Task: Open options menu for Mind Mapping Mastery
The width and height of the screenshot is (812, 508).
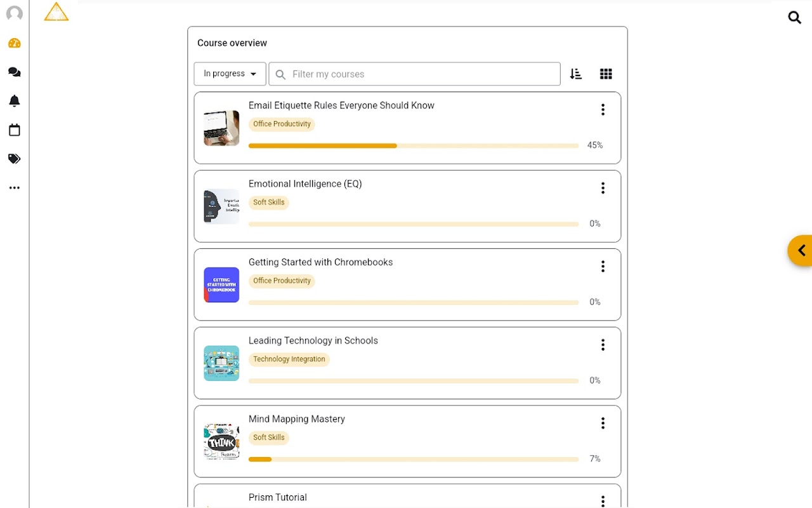Action: [603, 424]
